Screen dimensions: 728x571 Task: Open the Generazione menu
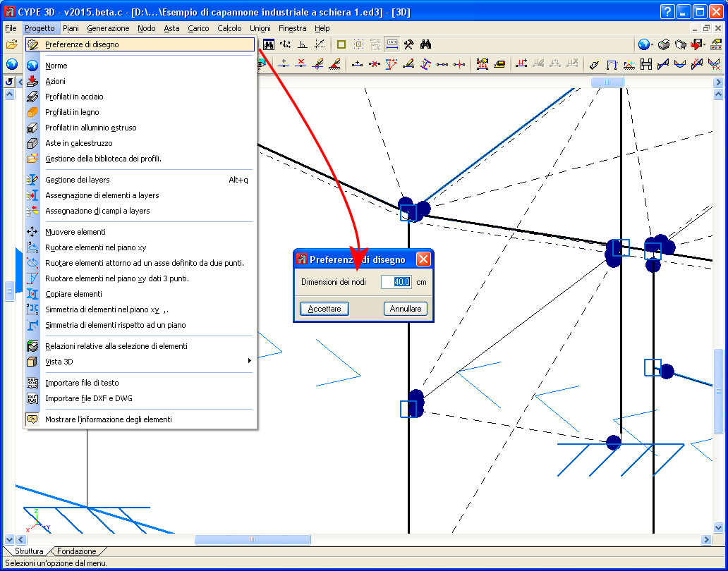[108, 28]
